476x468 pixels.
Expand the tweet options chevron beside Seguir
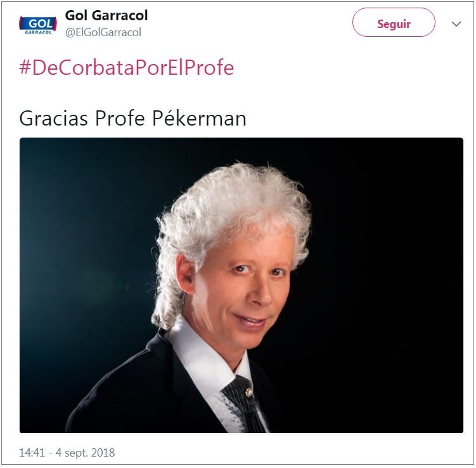(x=456, y=24)
